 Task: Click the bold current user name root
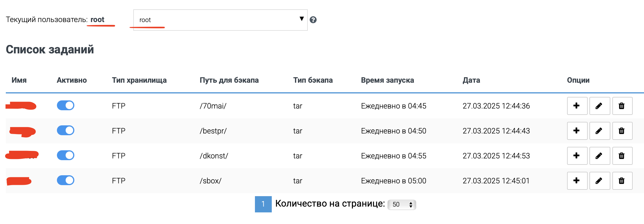coord(97,20)
